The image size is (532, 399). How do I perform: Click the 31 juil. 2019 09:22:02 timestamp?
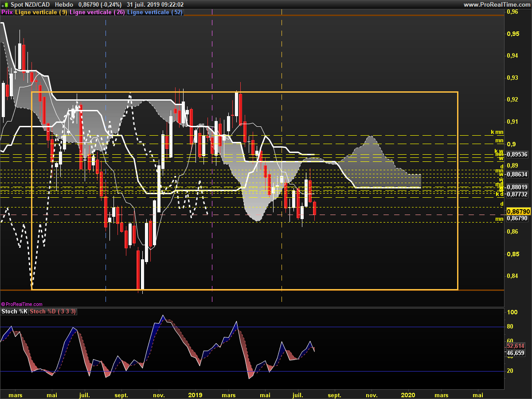coord(155,4)
